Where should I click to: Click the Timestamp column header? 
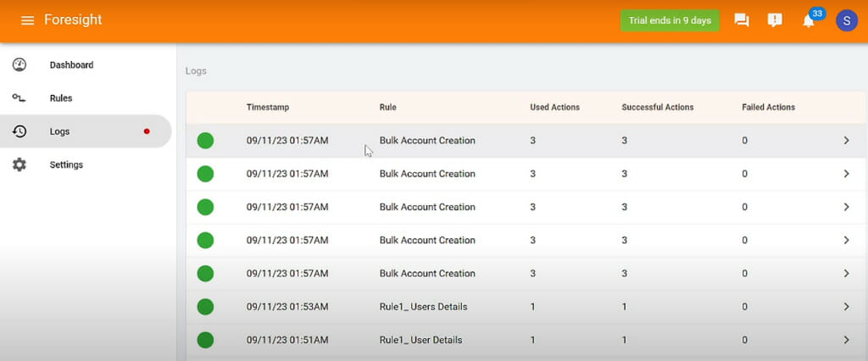point(268,108)
